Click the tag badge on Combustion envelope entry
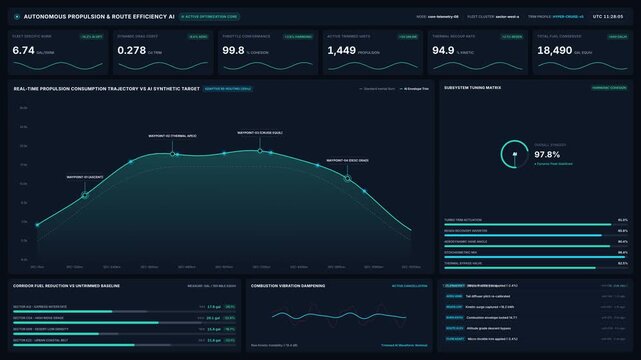Image resolution: width=641 pixels, height=360 pixels. (454, 318)
